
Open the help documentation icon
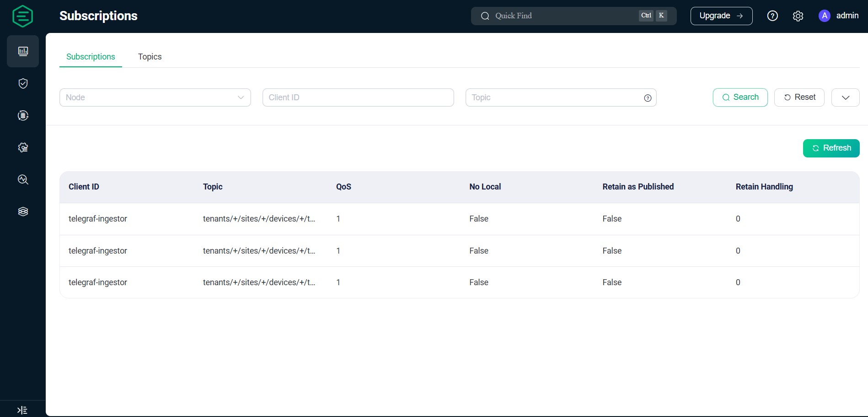point(772,16)
